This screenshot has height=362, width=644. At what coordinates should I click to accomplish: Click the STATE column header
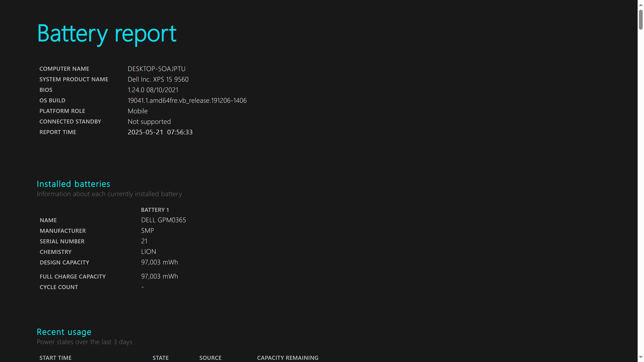point(161,358)
